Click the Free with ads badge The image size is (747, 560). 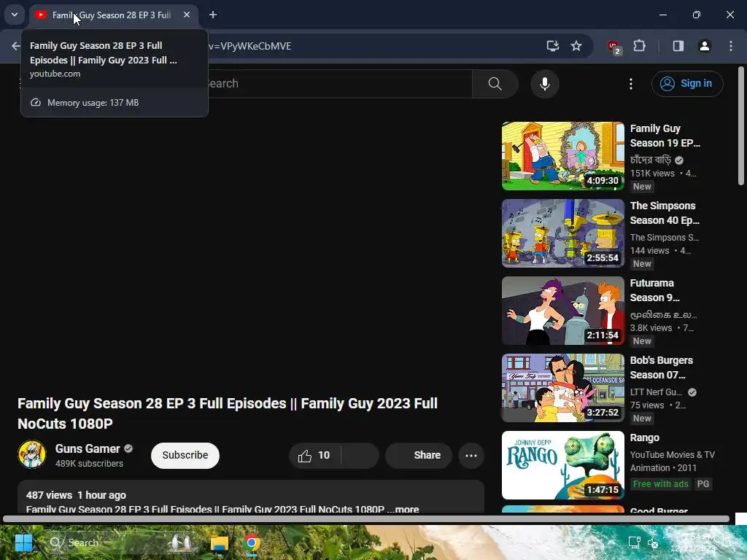point(660,484)
